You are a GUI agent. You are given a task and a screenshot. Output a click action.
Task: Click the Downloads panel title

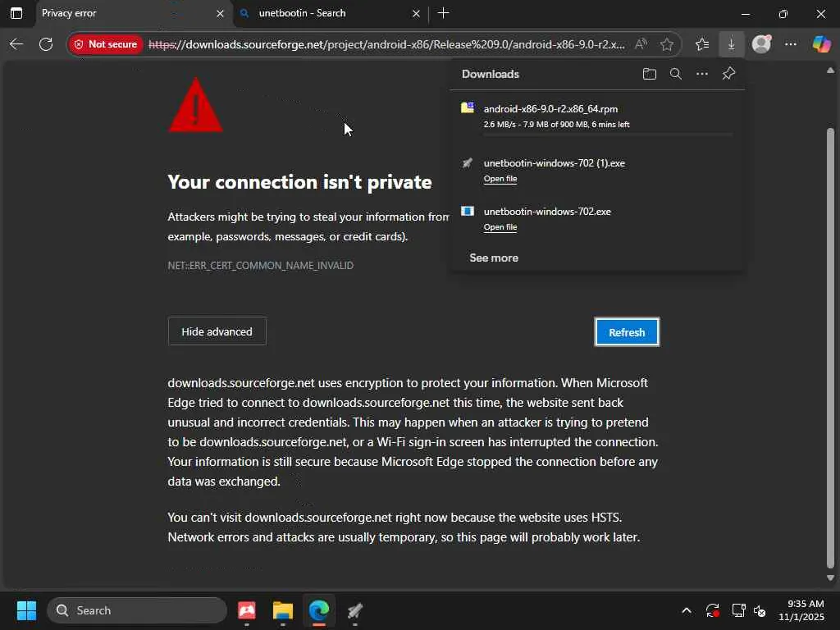pos(491,74)
